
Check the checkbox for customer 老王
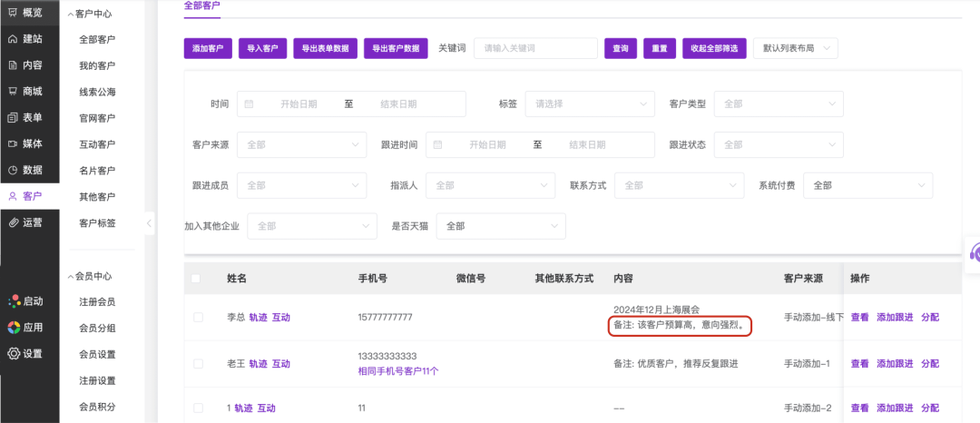(198, 364)
